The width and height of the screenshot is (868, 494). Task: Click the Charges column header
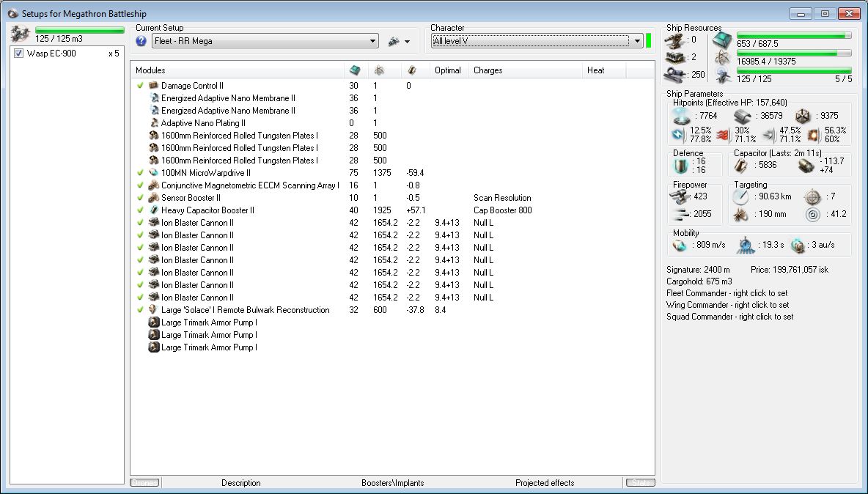click(488, 70)
